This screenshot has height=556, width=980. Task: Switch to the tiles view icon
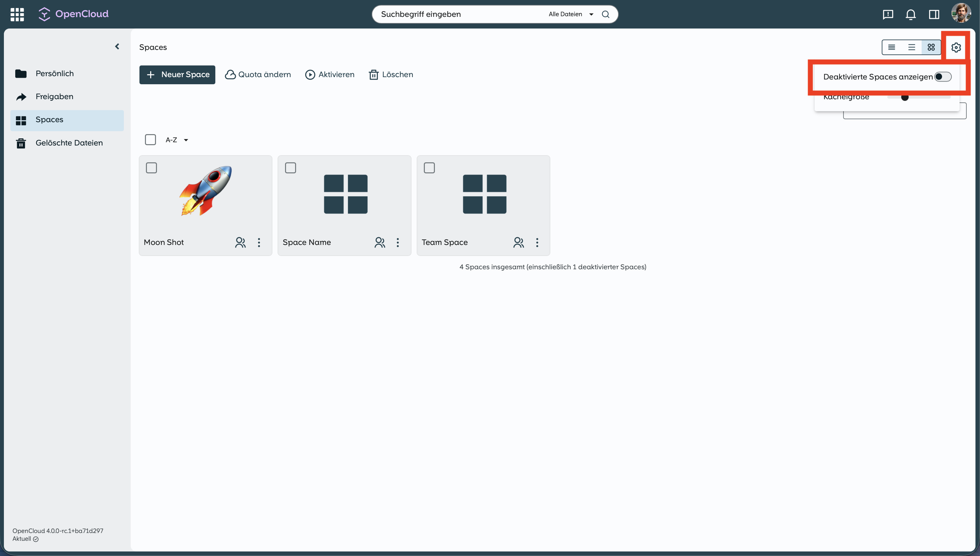click(x=931, y=47)
